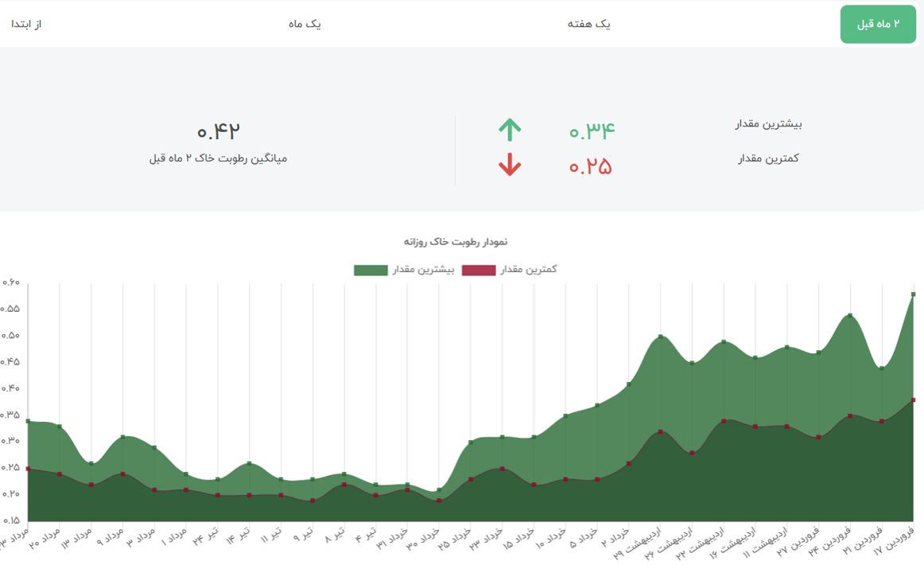The image size is (924, 565).
Task: Click the خرداد ۲۳ axis label
Action: [x=486, y=539]
